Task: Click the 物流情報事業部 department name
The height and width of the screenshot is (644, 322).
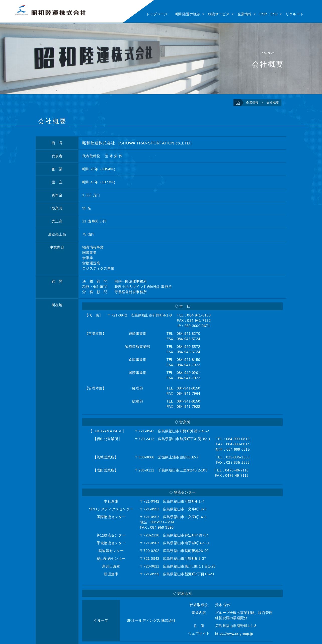Action: 137,347
